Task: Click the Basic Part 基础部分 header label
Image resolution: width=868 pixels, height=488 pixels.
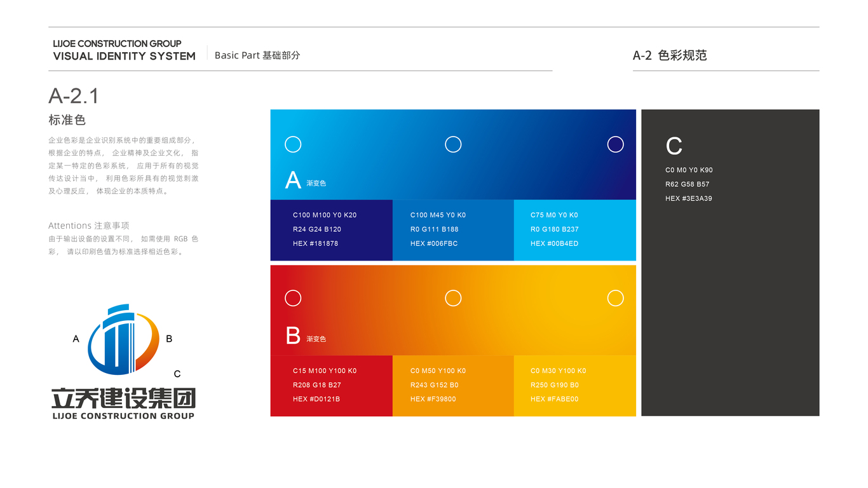Action: pos(257,55)
